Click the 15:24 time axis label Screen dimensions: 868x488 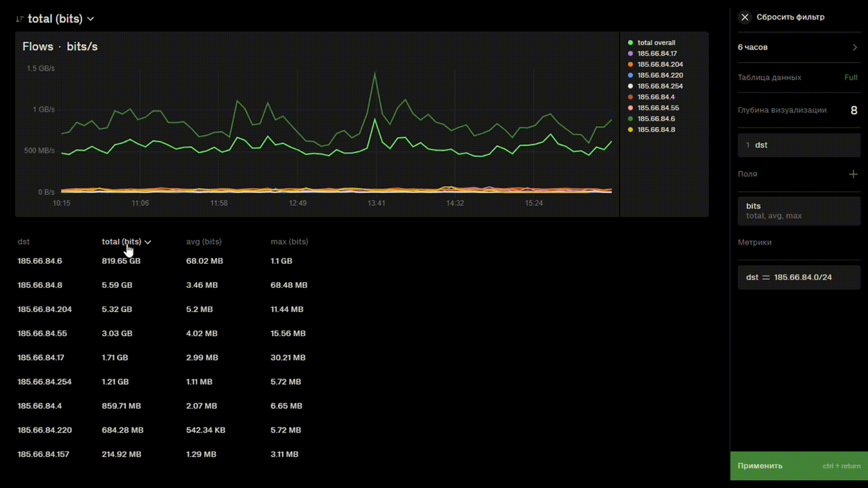(533, 203)
